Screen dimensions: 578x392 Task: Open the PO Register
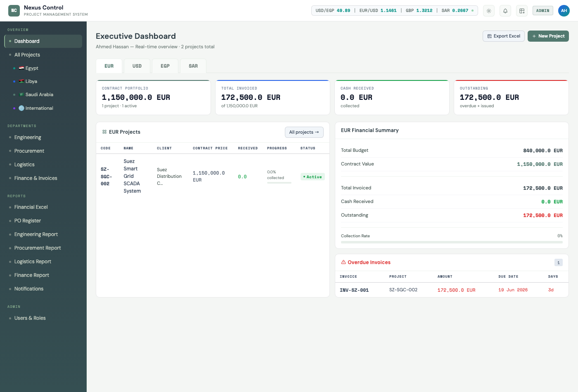coord(43,221)
